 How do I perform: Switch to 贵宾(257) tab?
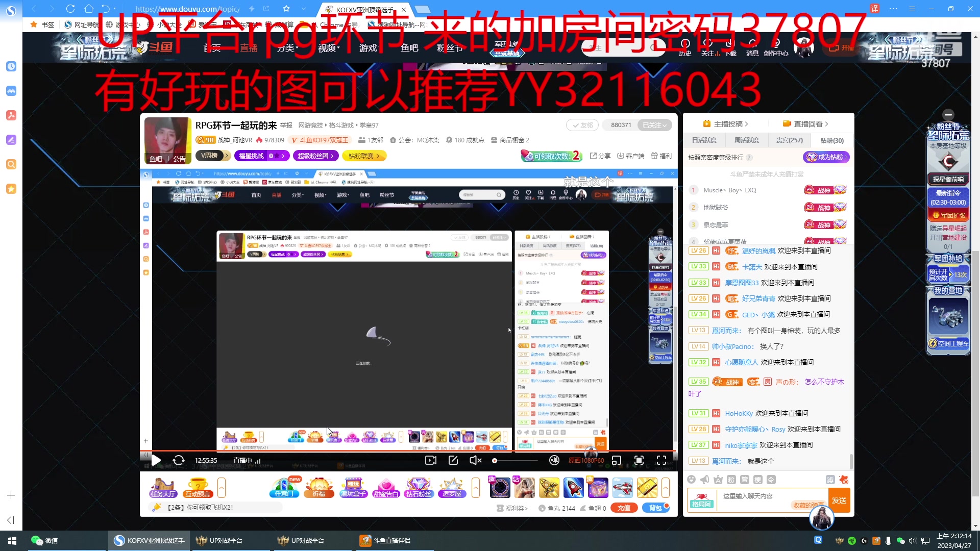pos(790,140)
